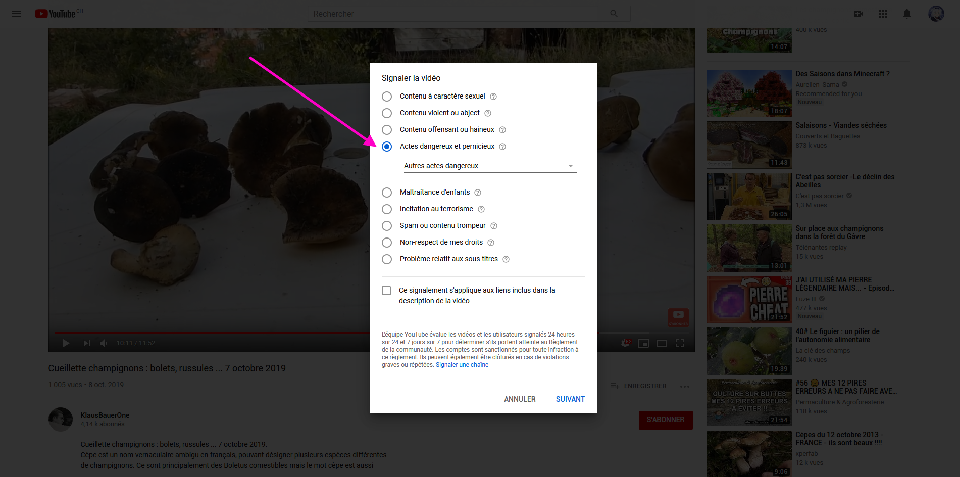Mute the video volume icon

[104, 344]
